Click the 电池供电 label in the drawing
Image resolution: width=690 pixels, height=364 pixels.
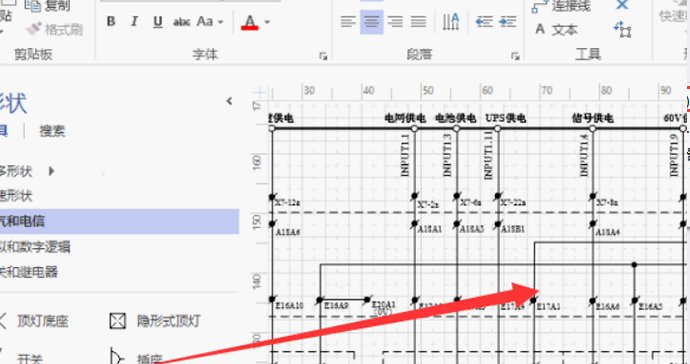click(455, 118)
